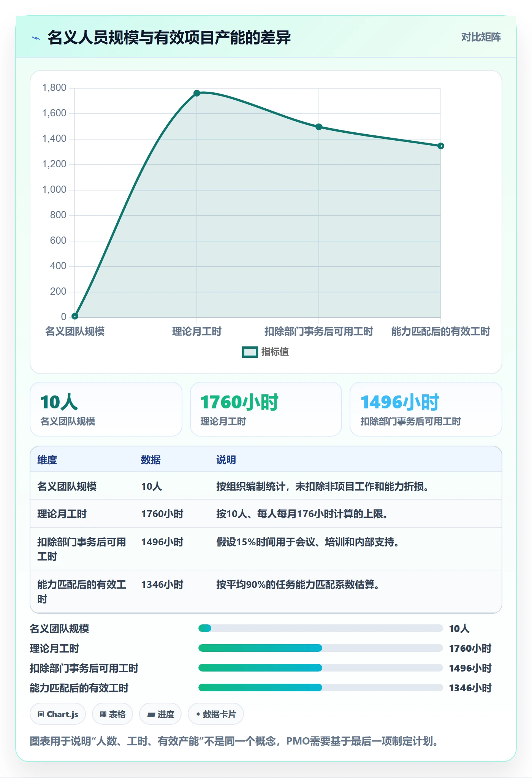Click the chart point at 名义团队规模 origin
The image size is (532, 778).
tap(75, 316)
